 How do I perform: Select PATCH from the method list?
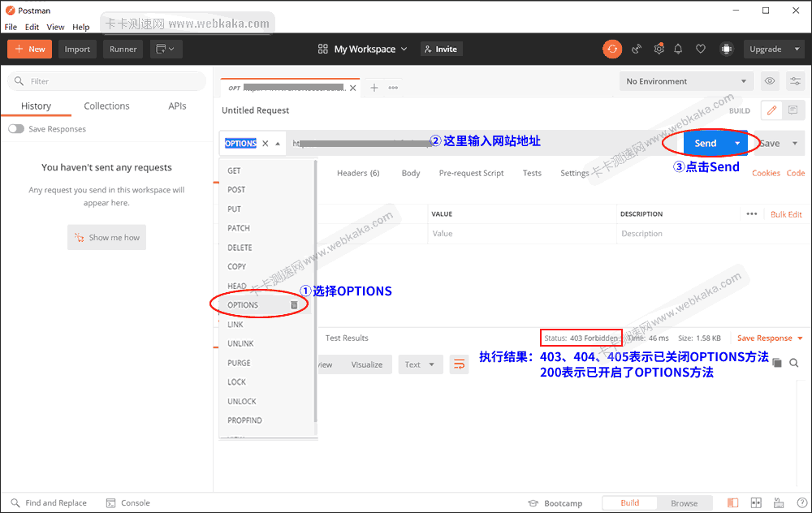(x=239, y=228)
